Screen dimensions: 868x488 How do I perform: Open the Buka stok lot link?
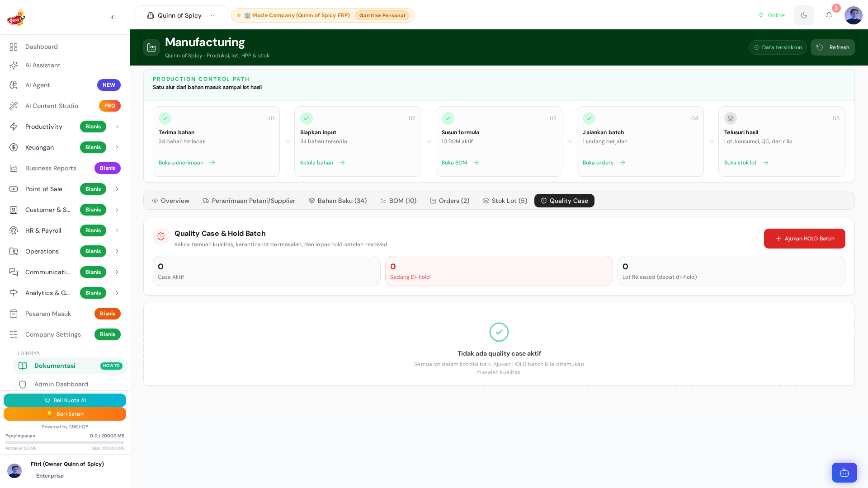(746, 163)
